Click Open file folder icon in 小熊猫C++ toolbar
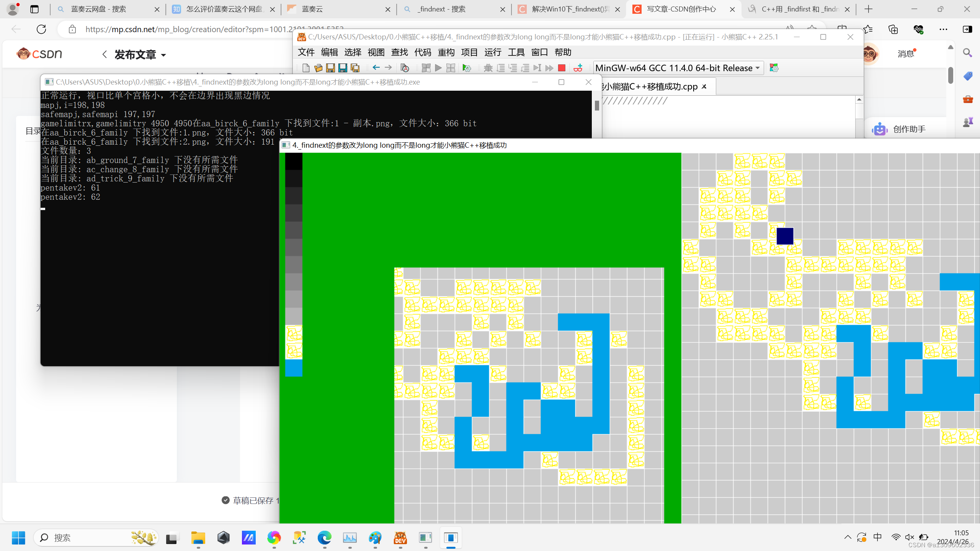 coord(318,68)
